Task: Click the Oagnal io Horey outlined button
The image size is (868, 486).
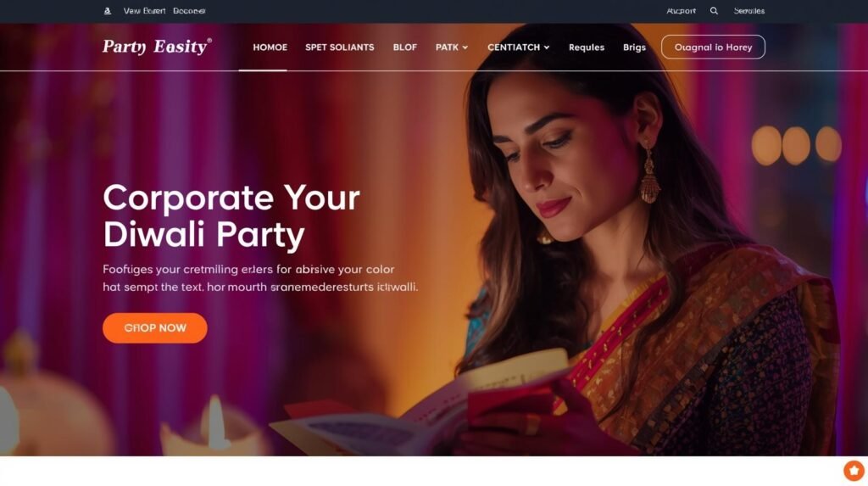Action: click(713, 47)
